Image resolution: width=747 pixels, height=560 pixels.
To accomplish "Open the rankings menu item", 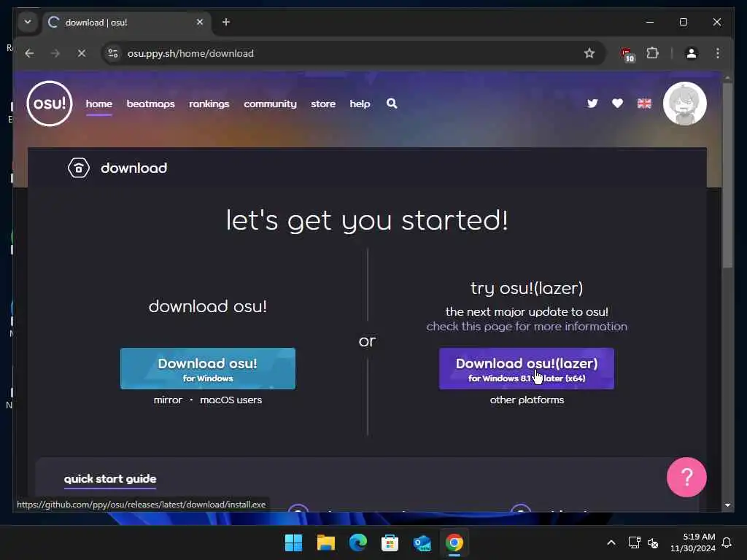I will (209, 104).
